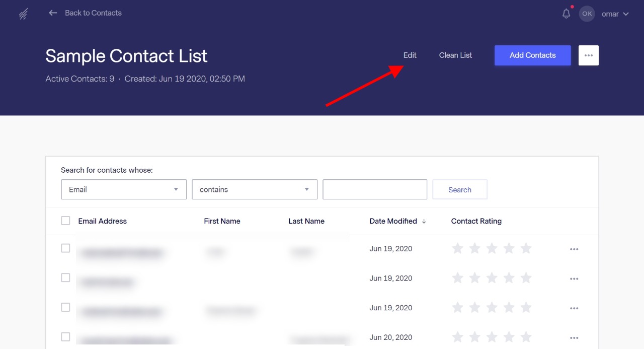Rate first contact three stars
This screenshot has width=644, height=349.
pos(492,248)
